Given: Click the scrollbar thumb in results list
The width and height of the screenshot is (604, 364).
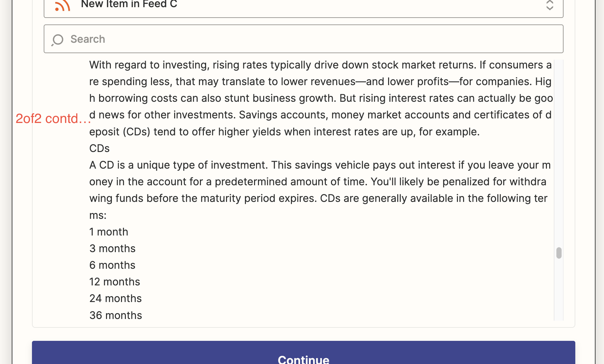Looking at the screenshot, I should (x=559, y=253).
